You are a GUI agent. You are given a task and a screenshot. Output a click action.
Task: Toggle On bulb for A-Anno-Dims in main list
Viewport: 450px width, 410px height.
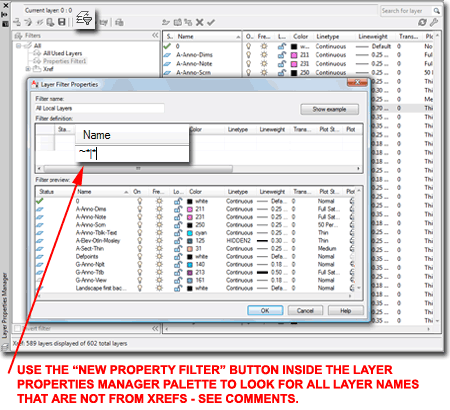(248, 55)
